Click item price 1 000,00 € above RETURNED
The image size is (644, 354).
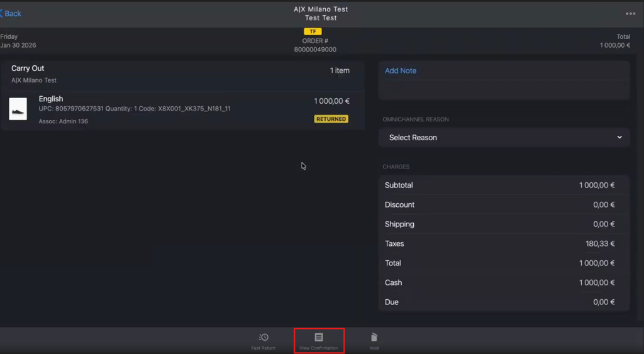(331, 101)
